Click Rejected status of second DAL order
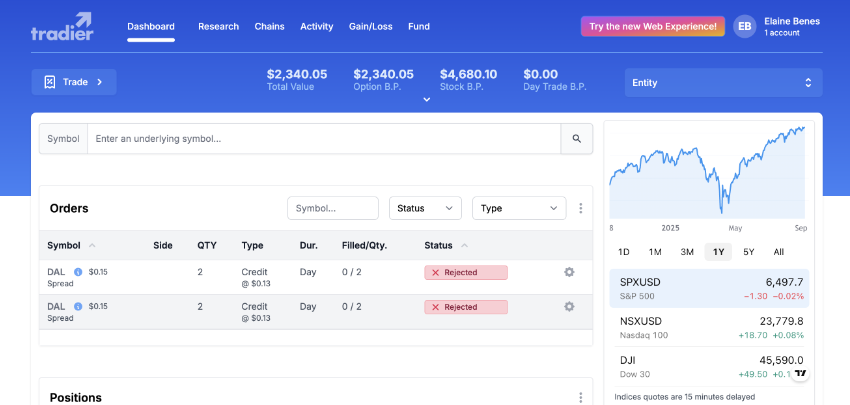Image resolution: width=850 pixels, height=405 pixels. 466,307
